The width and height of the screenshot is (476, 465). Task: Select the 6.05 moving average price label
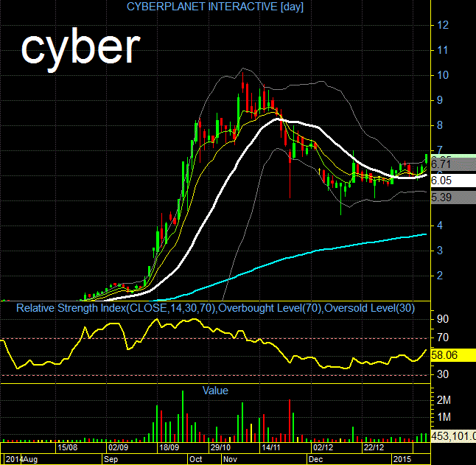pos(454,181)
